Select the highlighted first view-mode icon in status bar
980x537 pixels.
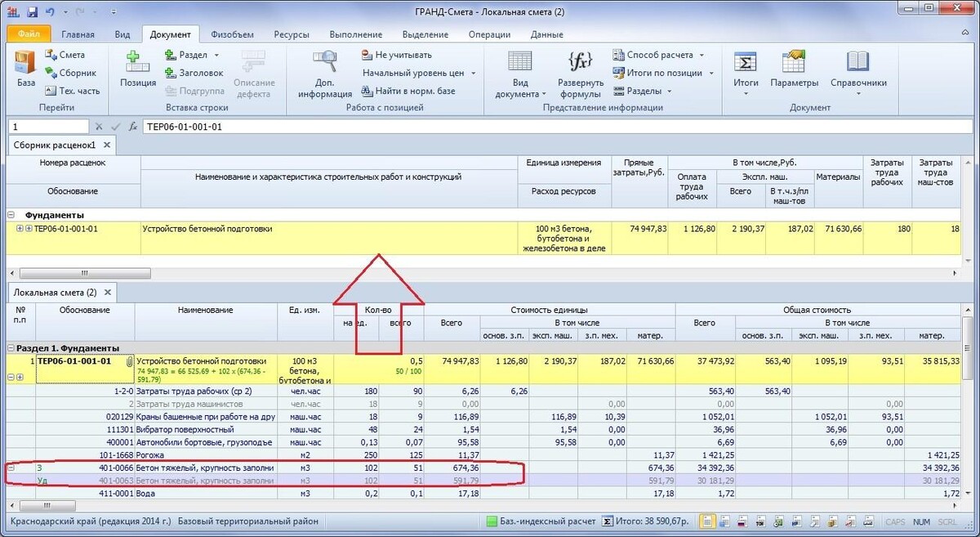[708, 521]
